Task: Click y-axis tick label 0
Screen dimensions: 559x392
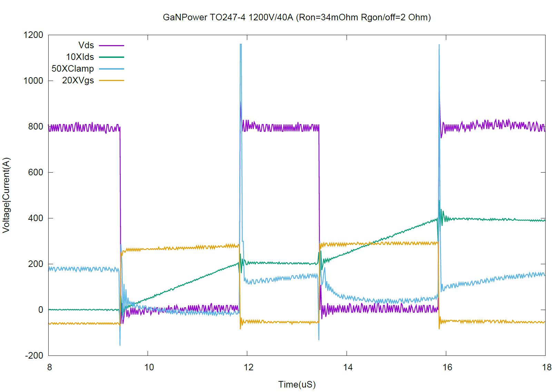Action: pos(41,310)
